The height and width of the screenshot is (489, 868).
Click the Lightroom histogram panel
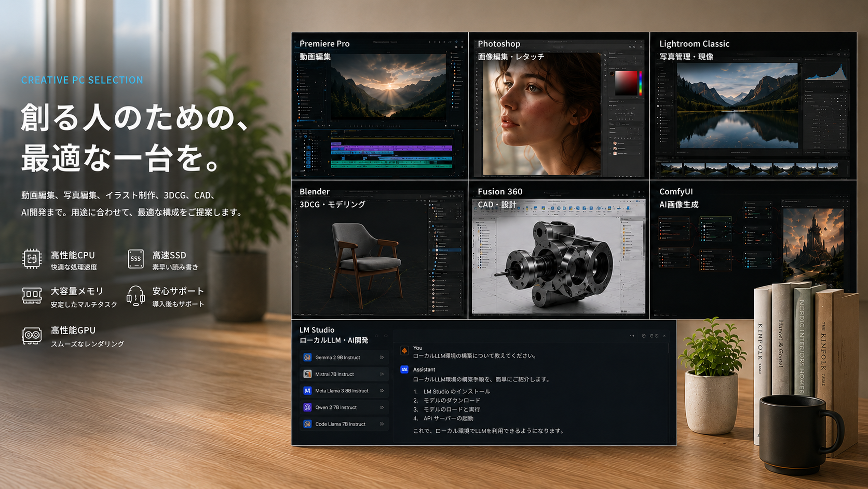(825, 71)
